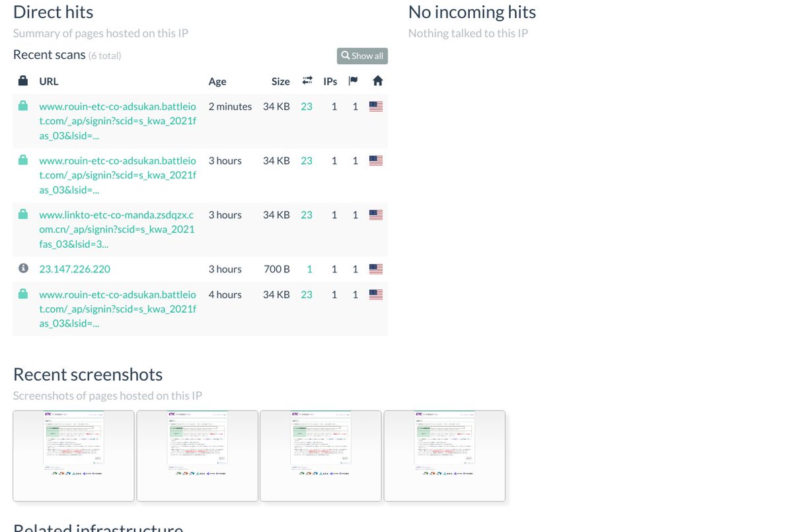Click 'Screenshots of pages hosted on this IP'
The height and width of the screenshot is (532, 793).
pyautogui.click(x=108, y=396)
